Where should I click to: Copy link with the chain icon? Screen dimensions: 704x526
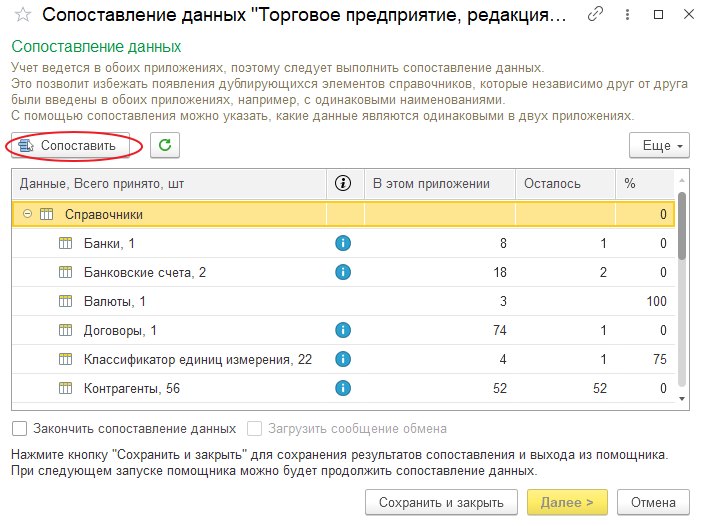click(595, 15)
